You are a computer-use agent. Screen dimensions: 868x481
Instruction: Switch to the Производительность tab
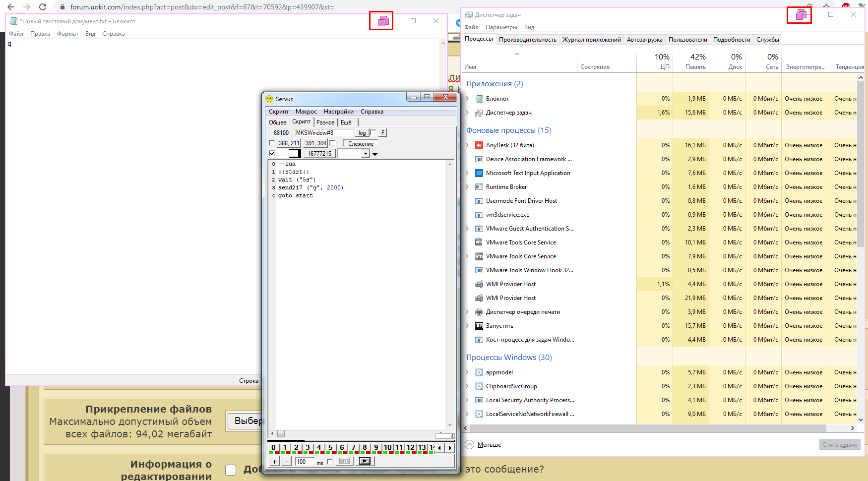pyautogui.click(x=527, y=40)
